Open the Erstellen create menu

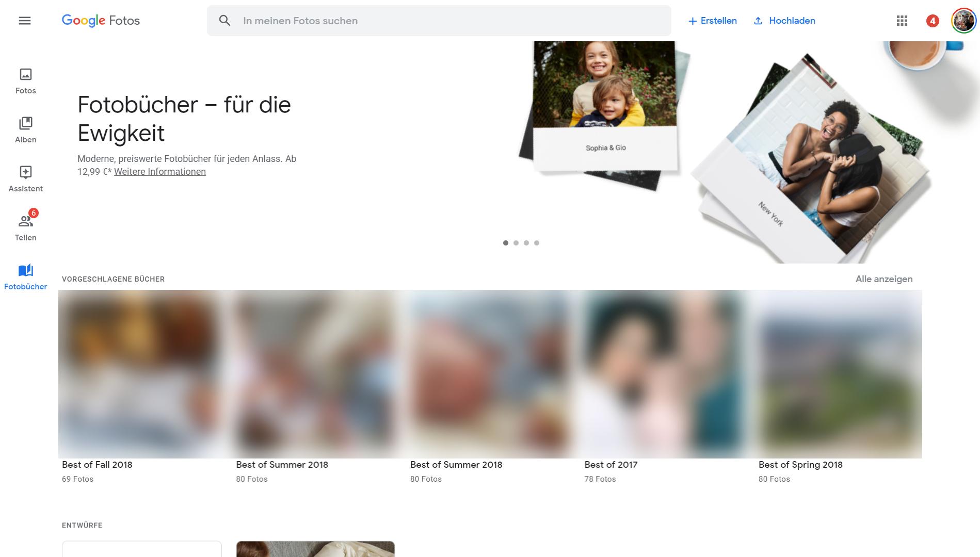pos(713,21)
